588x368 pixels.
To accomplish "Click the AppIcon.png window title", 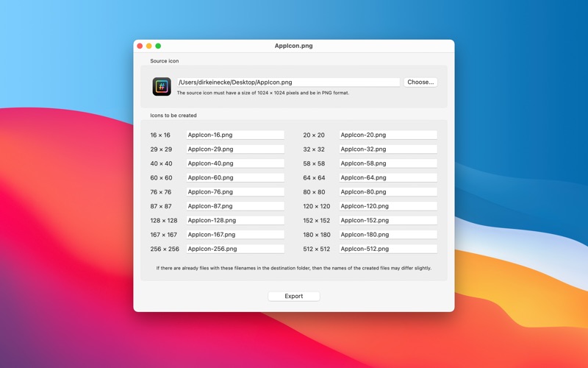I will 293,46.
